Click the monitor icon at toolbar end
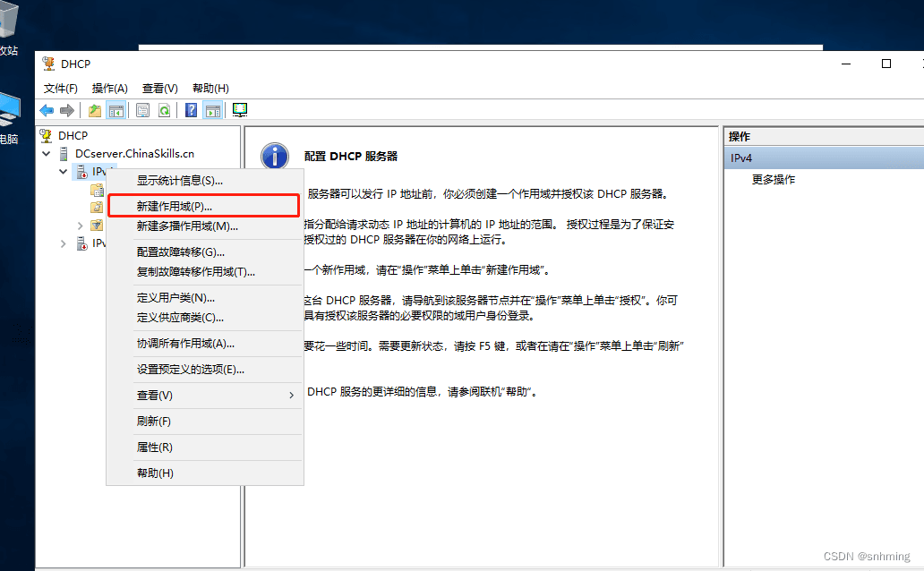The height and width of the screenshot is (571, 924). point(240,110)
